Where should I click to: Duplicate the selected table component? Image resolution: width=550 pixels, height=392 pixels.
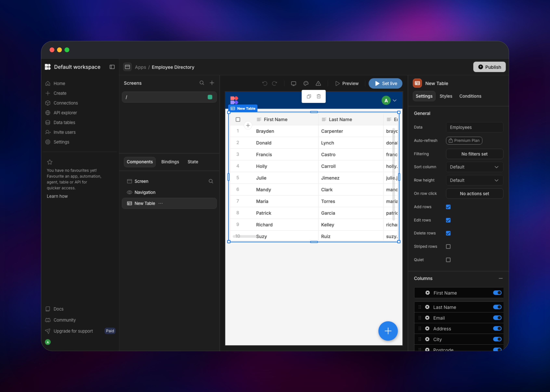point(309,96)
